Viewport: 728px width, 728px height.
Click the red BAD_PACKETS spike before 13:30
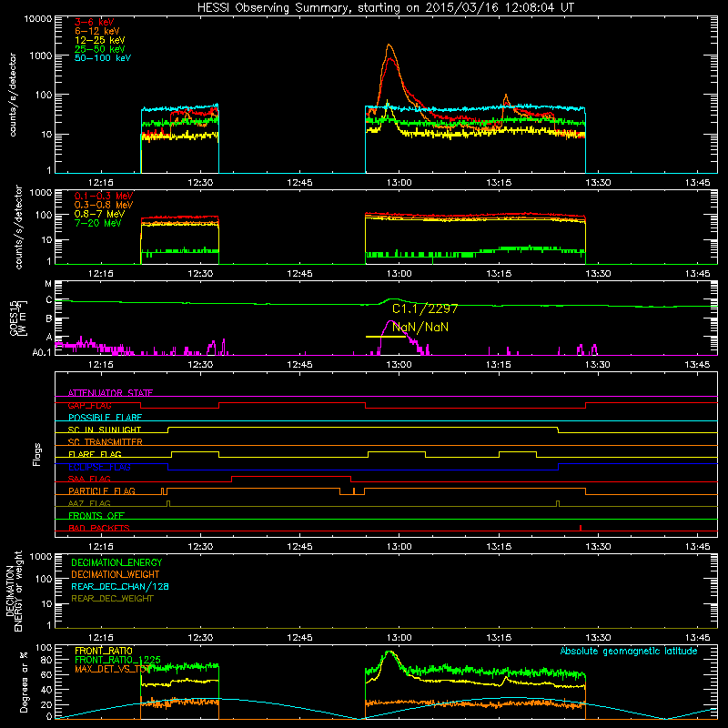point(581,528)
